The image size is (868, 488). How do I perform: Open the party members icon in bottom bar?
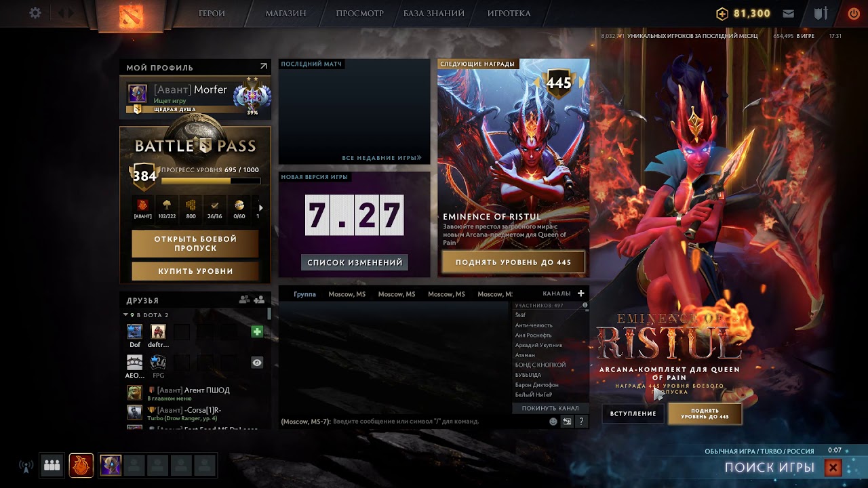(x=52, y=465)
